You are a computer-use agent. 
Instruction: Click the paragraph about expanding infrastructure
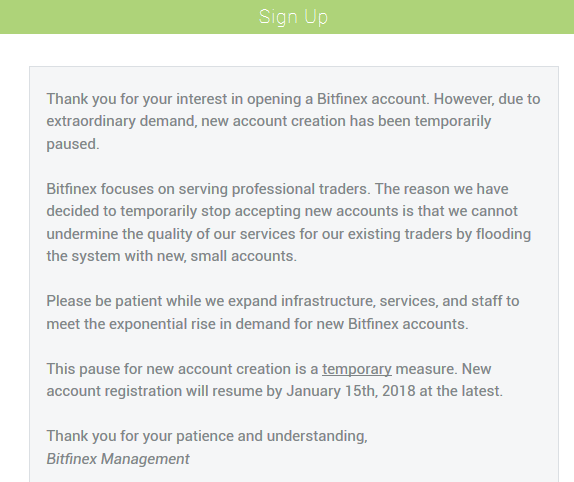[283, 313]
